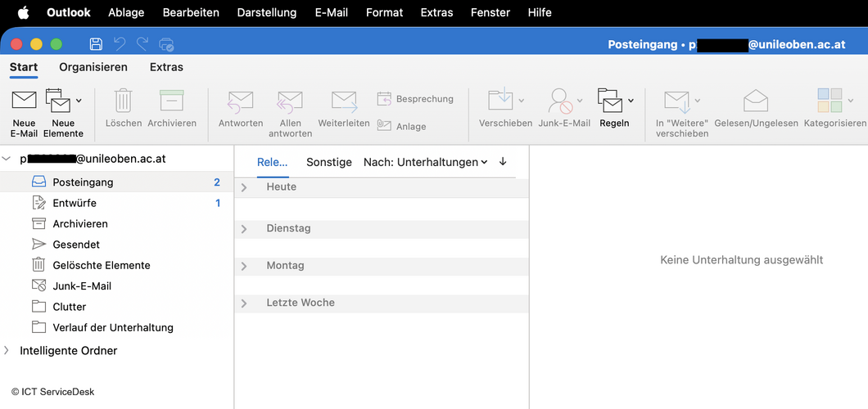
Task: Click the save floppy disk icon
Action: [96, 44]
